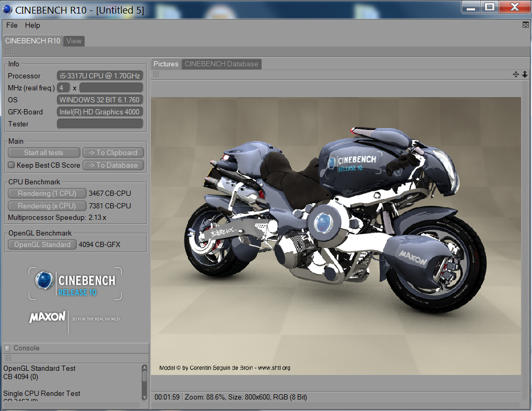Copy results with To Clipboard button
This screenshot has height=411, width=532.
tap(113, 152)
